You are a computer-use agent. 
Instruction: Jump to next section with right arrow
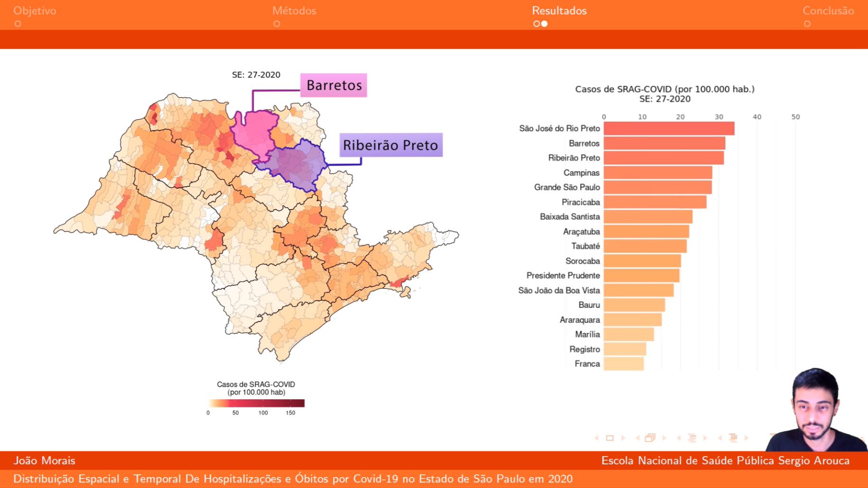747,438
